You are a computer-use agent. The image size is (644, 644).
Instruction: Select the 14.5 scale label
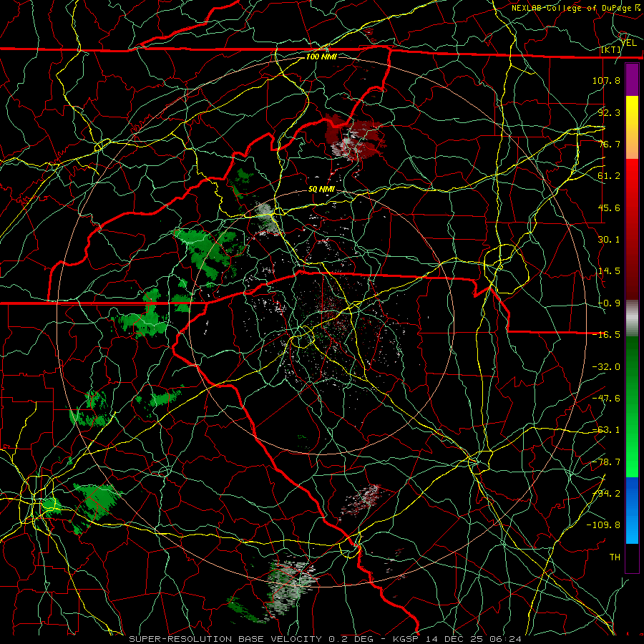tap(609, 271)
